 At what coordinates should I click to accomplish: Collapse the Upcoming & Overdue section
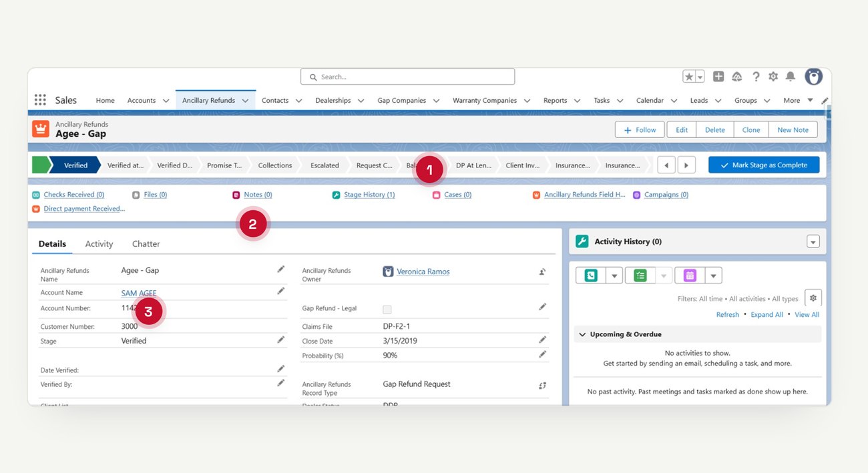[x=582, y=334]
